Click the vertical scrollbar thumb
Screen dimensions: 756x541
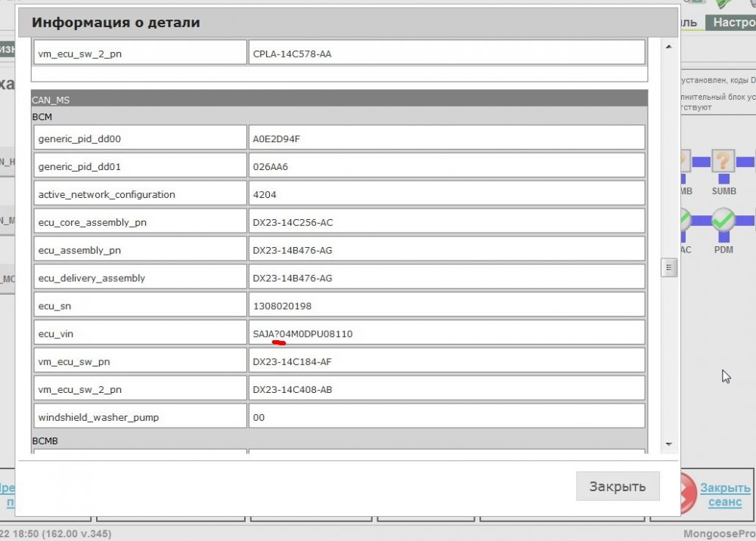click(x=668, y=267)
